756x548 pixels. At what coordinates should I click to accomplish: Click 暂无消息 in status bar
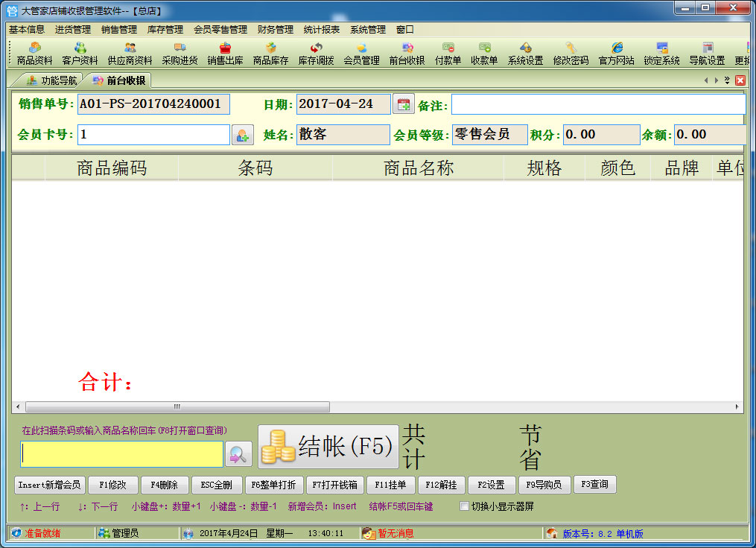[396, 533]
